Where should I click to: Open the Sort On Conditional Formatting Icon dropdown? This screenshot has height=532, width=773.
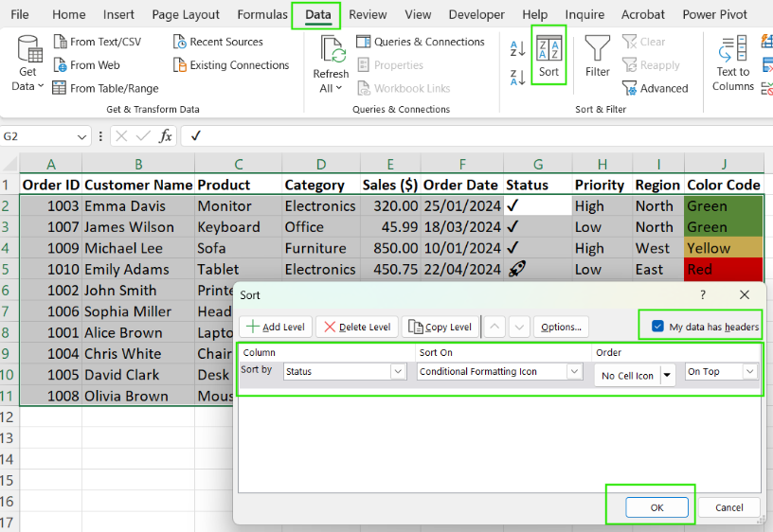pos(574,372)
